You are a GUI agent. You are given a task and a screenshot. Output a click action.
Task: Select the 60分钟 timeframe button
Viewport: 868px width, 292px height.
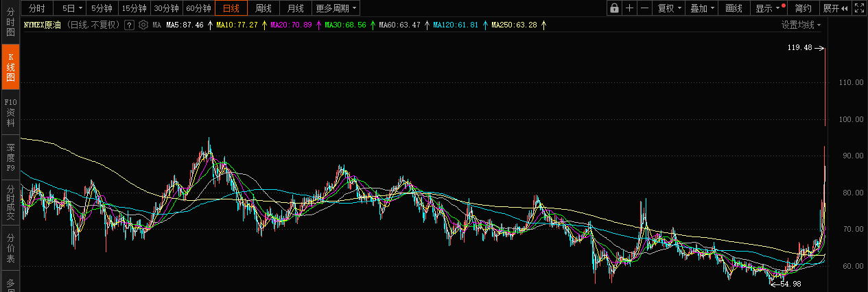pyautogui.click(x=199, y=8)
